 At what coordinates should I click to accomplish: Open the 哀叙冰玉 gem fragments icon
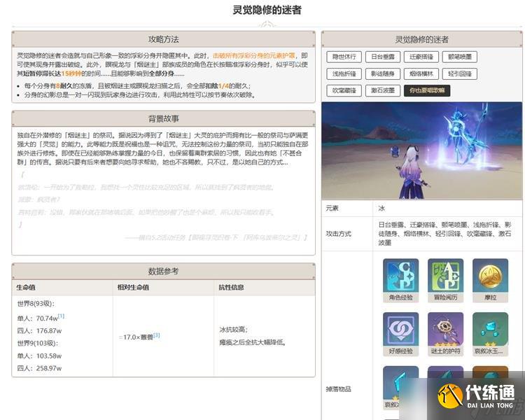coord(490,334)
